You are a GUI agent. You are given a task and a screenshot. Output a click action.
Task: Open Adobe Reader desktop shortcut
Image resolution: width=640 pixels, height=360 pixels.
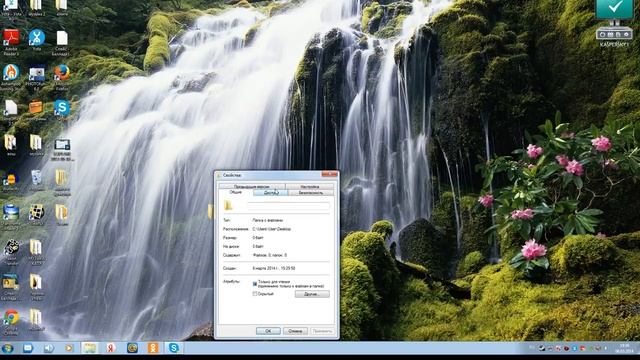pyautogui.click(x=11, y=38)
